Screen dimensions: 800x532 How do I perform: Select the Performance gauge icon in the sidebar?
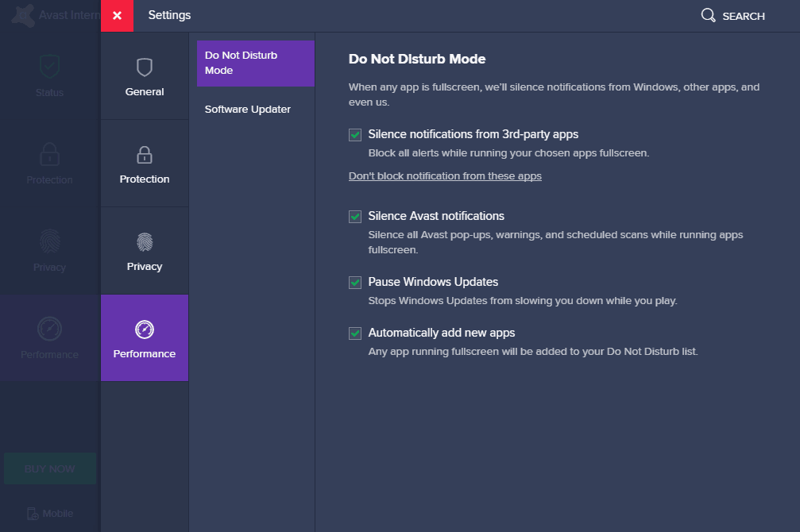click(x=49, y=328)
